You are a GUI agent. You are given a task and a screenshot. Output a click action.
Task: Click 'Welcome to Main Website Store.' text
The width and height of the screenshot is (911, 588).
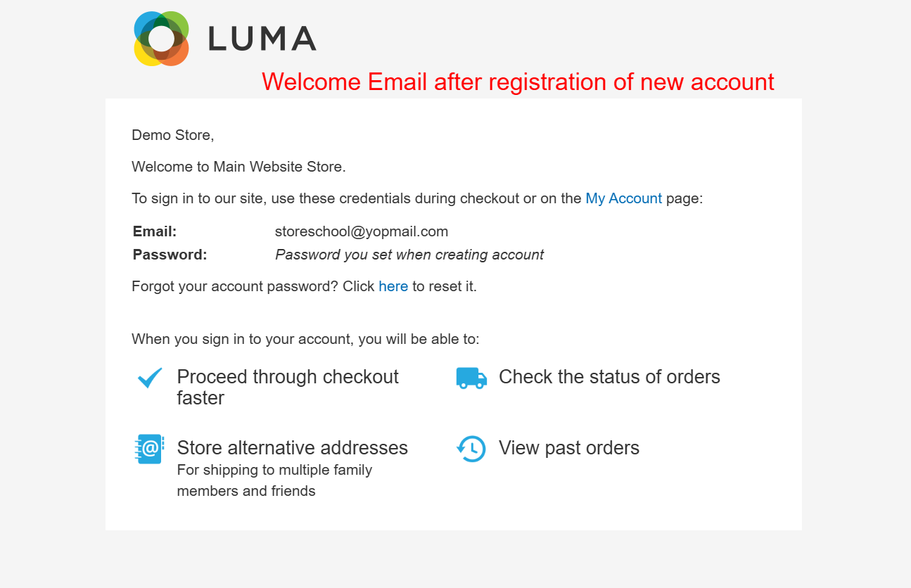(x=239, y=167)
